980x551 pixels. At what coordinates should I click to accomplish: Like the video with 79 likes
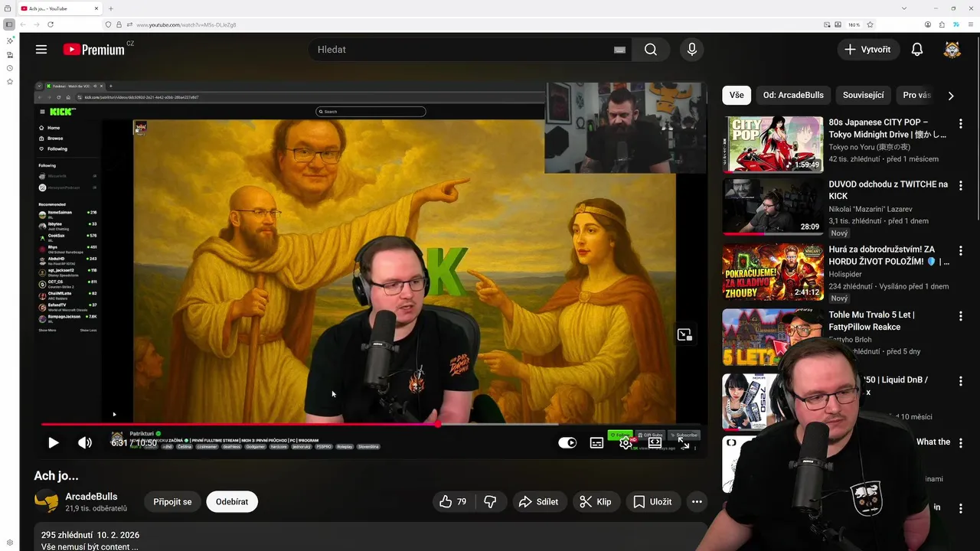click(452, 502)
